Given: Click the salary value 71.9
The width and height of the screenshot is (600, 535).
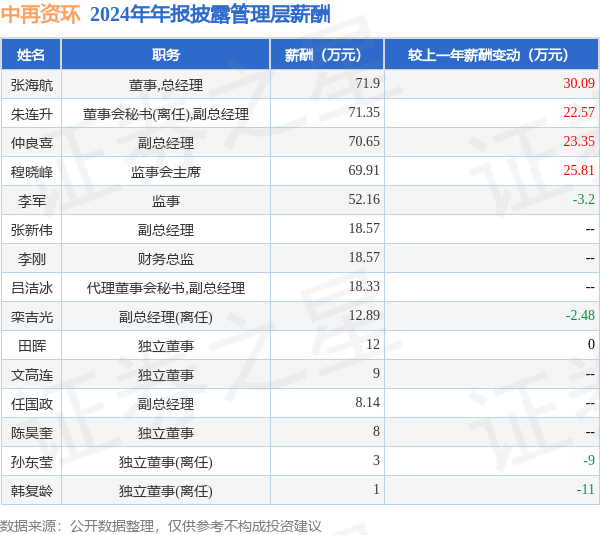Looking at the screenshot, I should coord(368,83).
